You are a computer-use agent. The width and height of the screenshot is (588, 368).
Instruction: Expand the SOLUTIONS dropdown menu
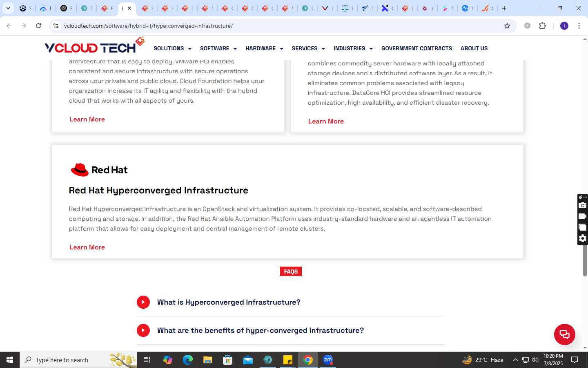172,48
